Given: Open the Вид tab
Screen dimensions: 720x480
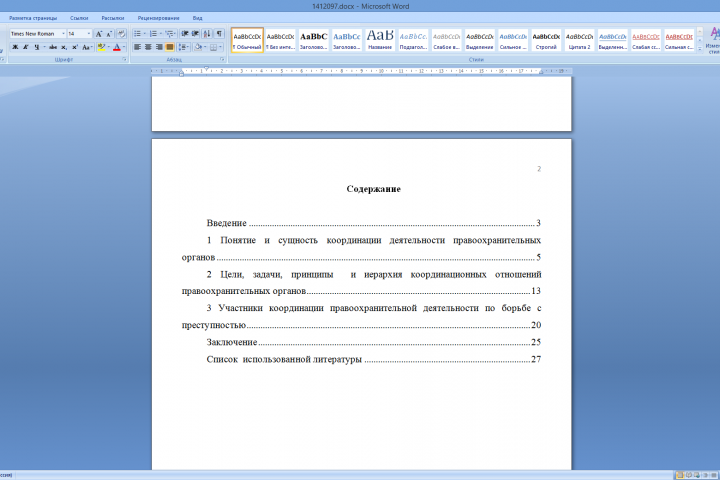Looking at the screenshot, I should tap(197, 18).
